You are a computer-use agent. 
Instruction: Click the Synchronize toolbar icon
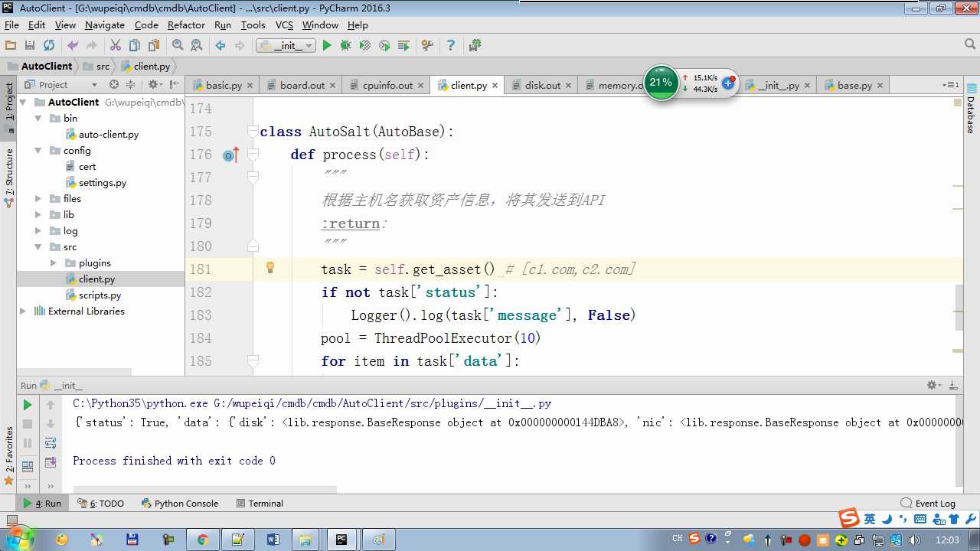click(49, 46)
